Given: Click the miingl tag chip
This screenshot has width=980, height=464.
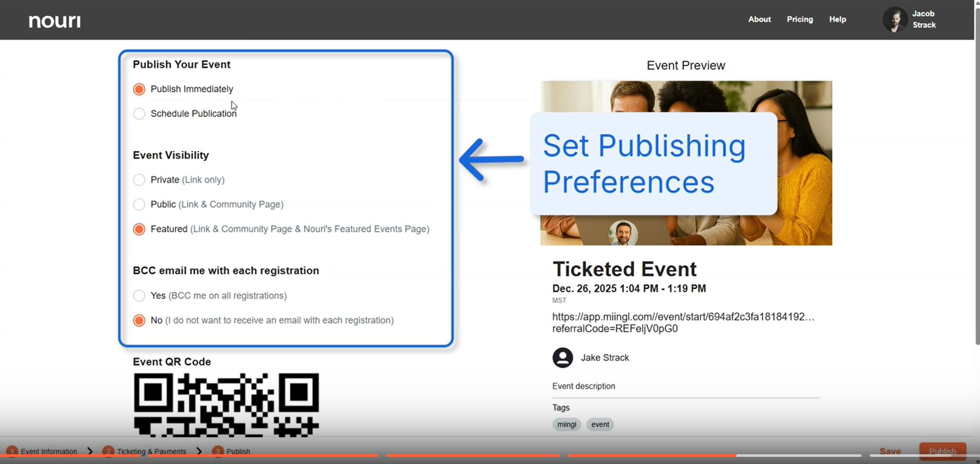Looking at the screenshot, I should tap(567, 425).
